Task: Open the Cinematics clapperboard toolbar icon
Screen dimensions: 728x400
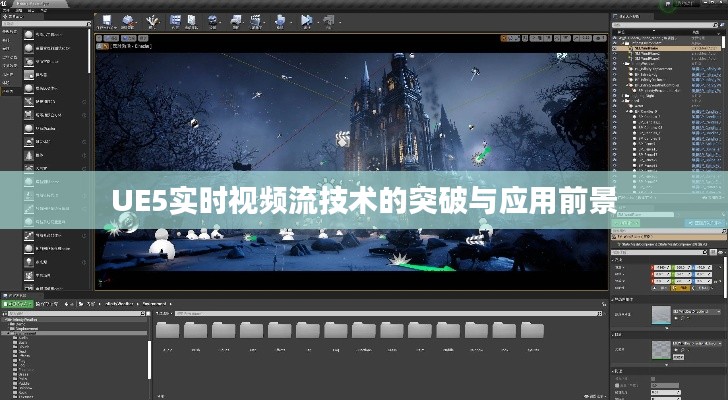Action: [253, 19]
